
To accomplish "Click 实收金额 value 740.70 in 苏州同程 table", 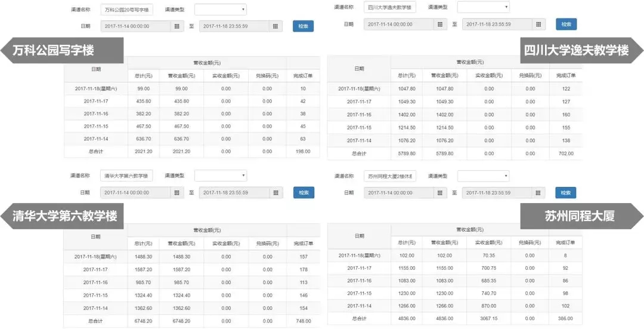I will point(489,293).
